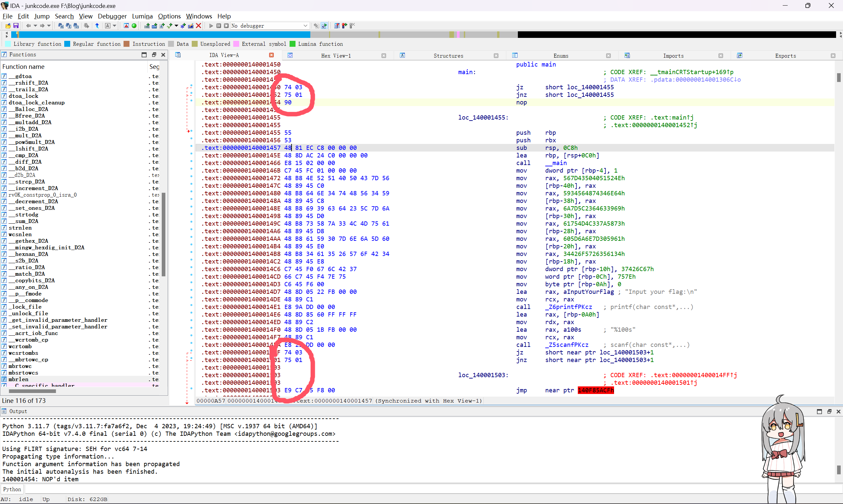This screenshot has height=504, width=843.
Task: Click the loc_140001455 jump target in jz line
Action: coord(590,87)
